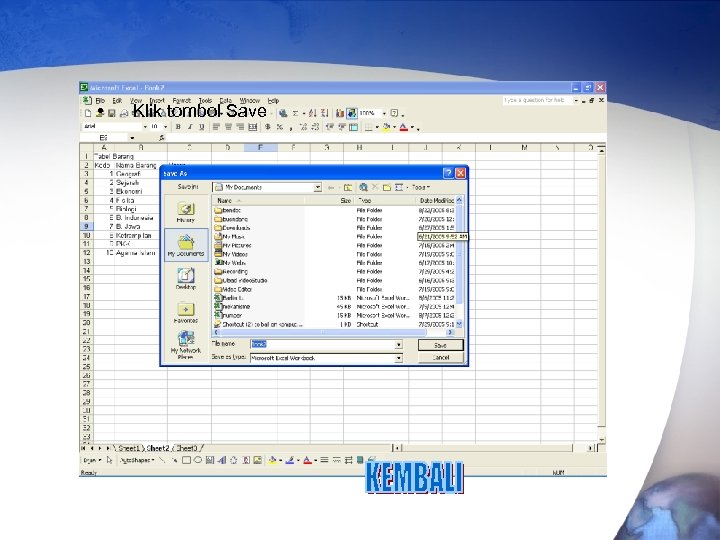Switch to Sheet1 tab
720x540 pixels.
pyautogui.click(x=128, y=448)
